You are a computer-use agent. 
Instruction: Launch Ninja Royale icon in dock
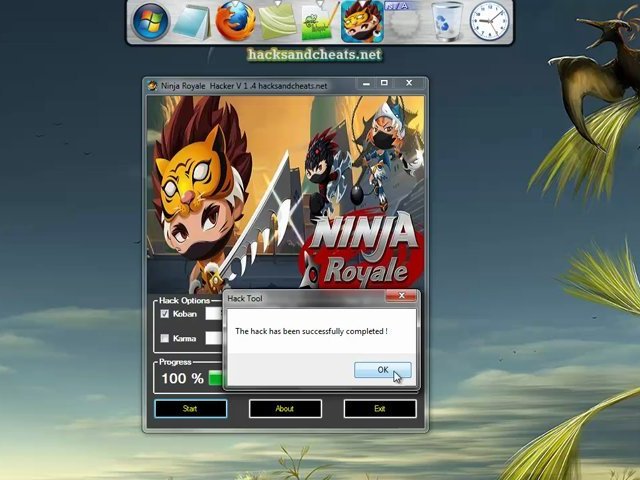point(360,21)
